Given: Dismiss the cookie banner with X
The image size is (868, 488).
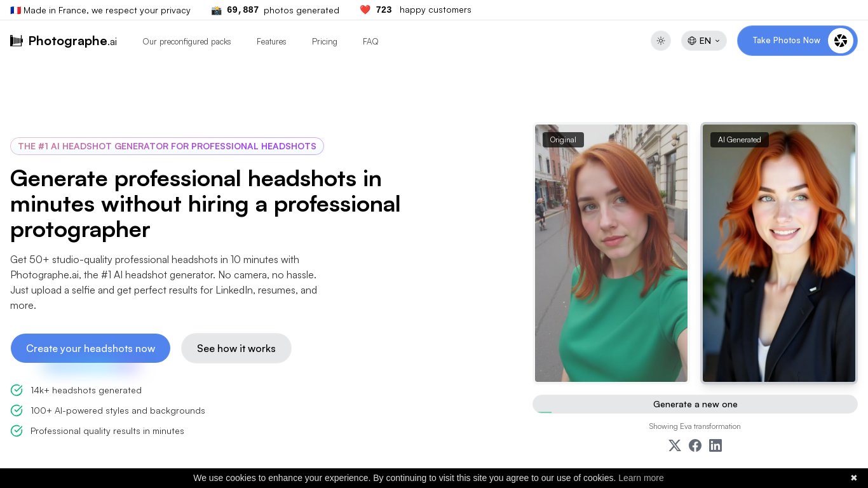Looking at the screenshot, I should [x=853, y=478].
